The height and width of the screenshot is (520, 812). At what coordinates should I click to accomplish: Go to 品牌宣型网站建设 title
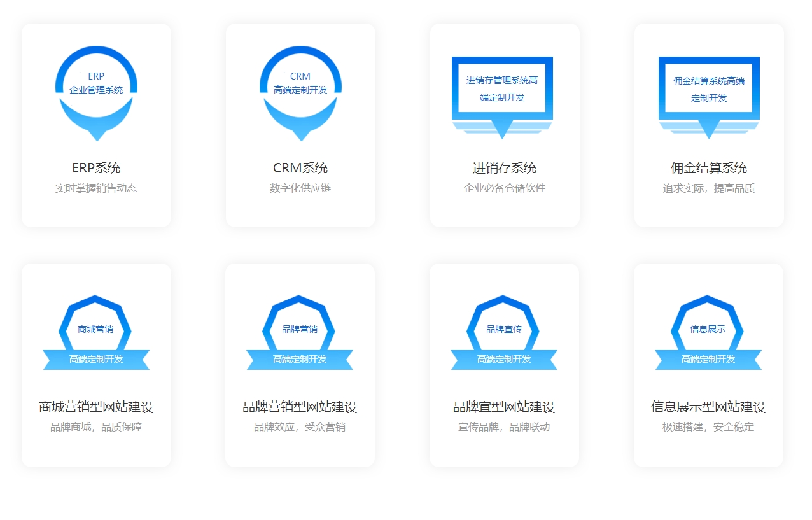tap(504, 407)
